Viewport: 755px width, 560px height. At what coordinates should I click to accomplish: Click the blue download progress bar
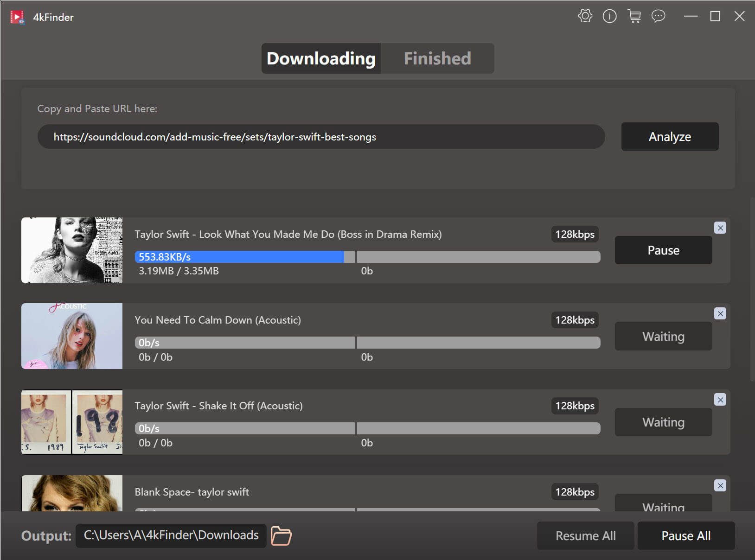(x=240, y=257)
